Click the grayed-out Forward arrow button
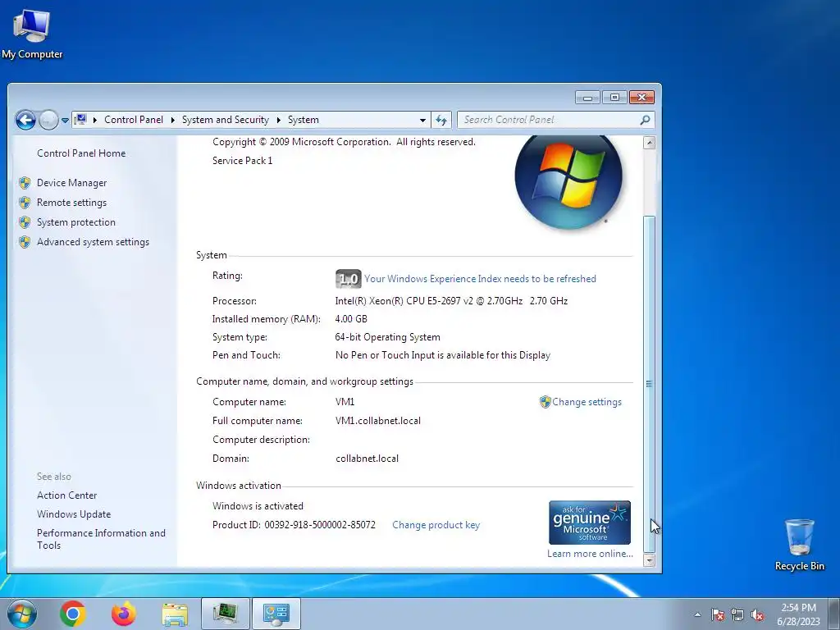 48,120
